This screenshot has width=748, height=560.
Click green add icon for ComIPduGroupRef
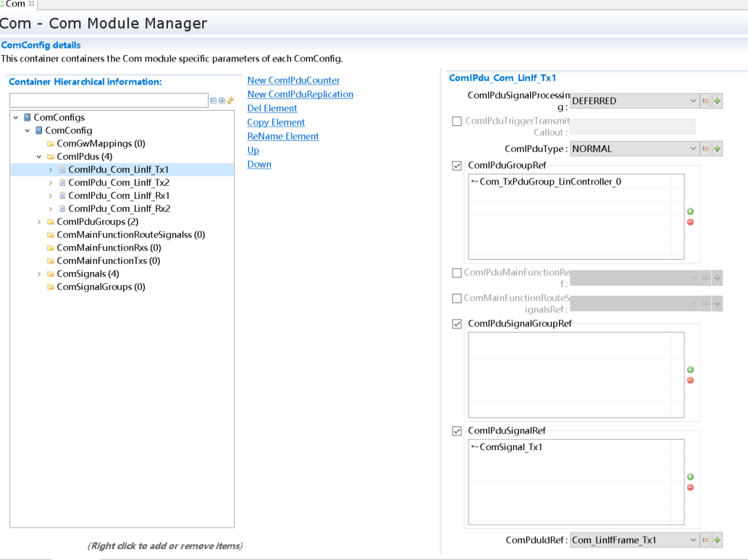coord(690,211)
